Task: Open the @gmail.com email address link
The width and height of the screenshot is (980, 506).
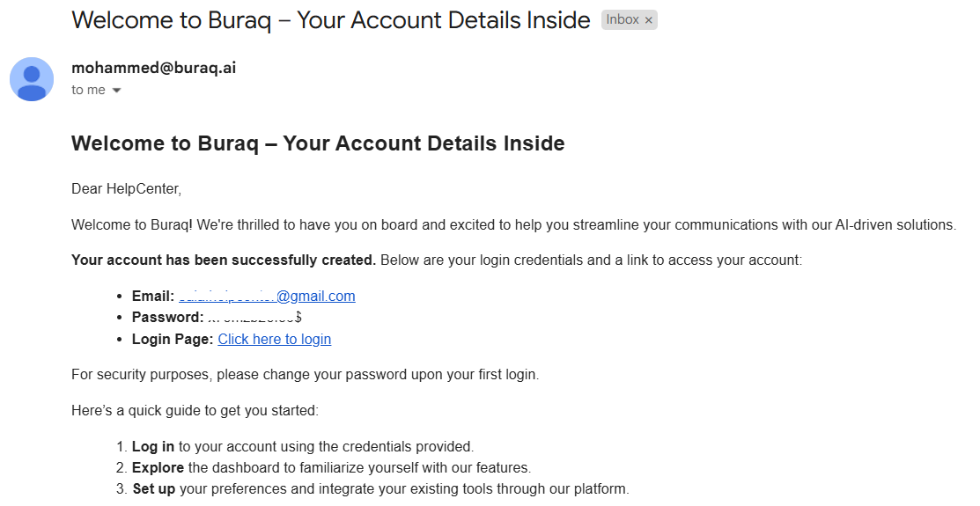Action: click(x=267, y=296)
